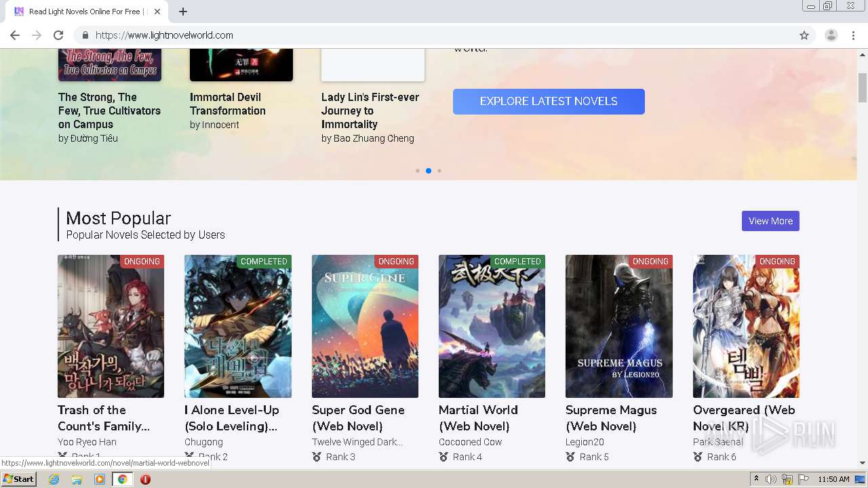
Task: Click Rank 6 medal icon
Action: point(698,457)
